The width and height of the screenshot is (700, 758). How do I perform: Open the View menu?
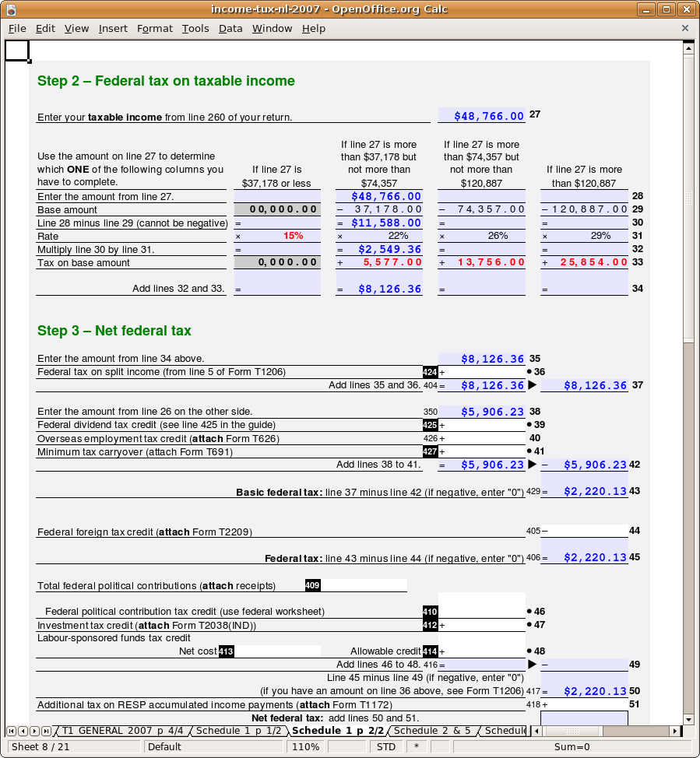tap(76, 29)
